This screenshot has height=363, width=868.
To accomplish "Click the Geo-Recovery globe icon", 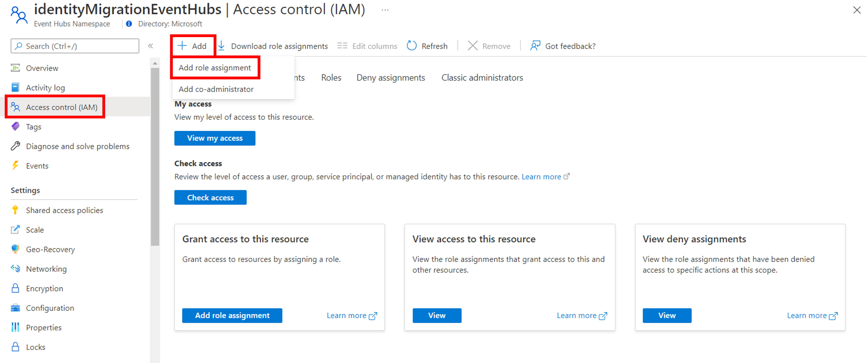I will point(16,249).
